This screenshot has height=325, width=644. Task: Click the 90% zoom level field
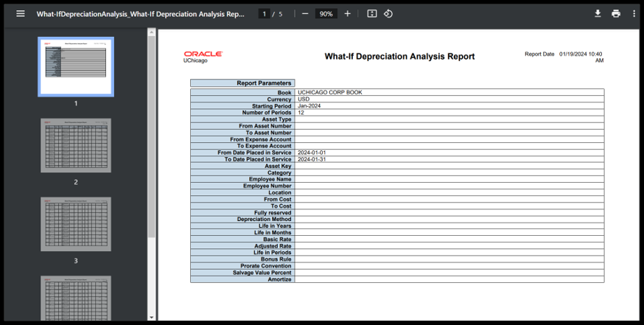point(326,14)
